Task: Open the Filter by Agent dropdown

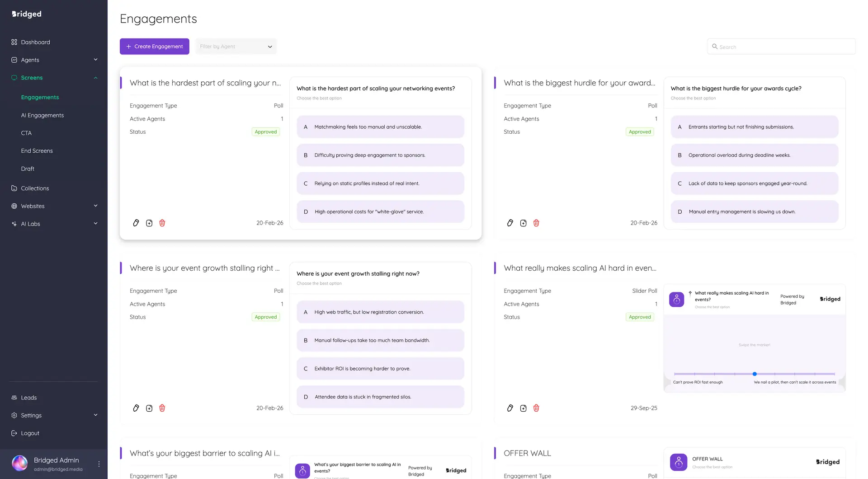Action: pyautogui.click(x=236, y=46)
